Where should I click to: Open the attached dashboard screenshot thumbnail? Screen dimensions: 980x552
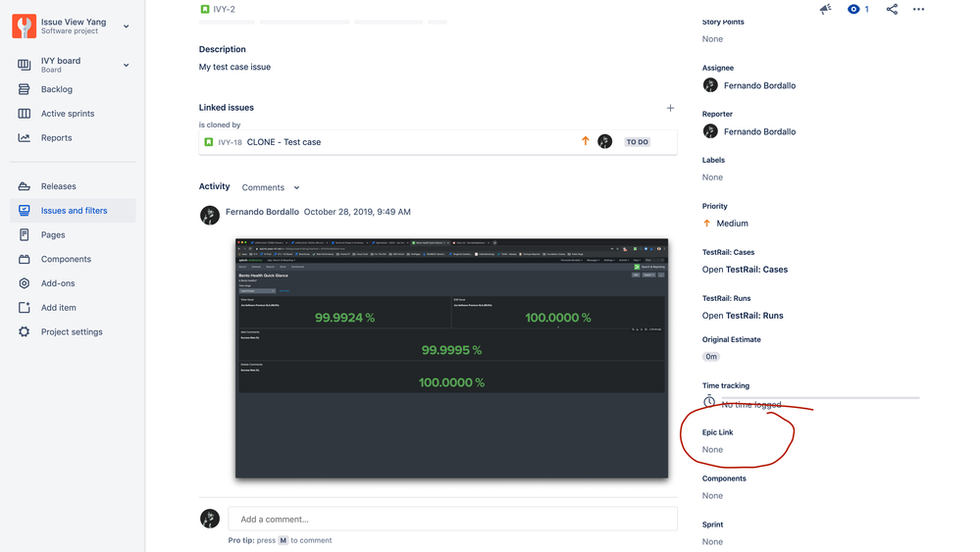(x=451, y=359)
